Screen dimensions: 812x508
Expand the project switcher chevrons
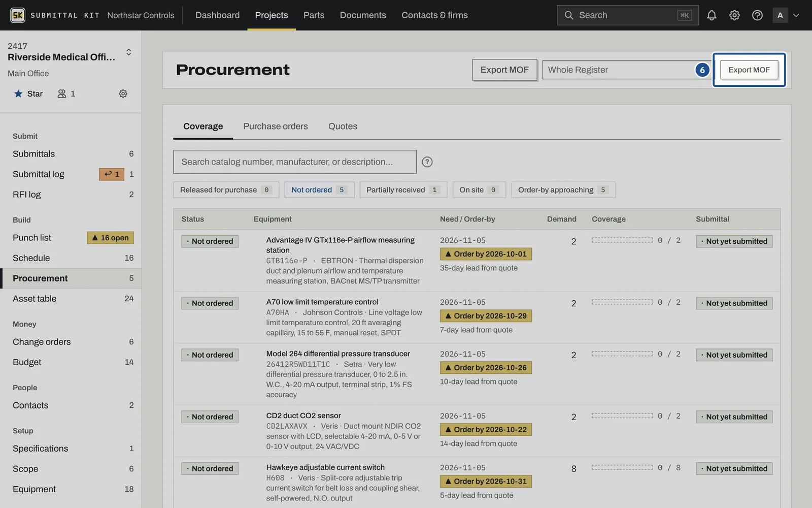pos(129,52)
